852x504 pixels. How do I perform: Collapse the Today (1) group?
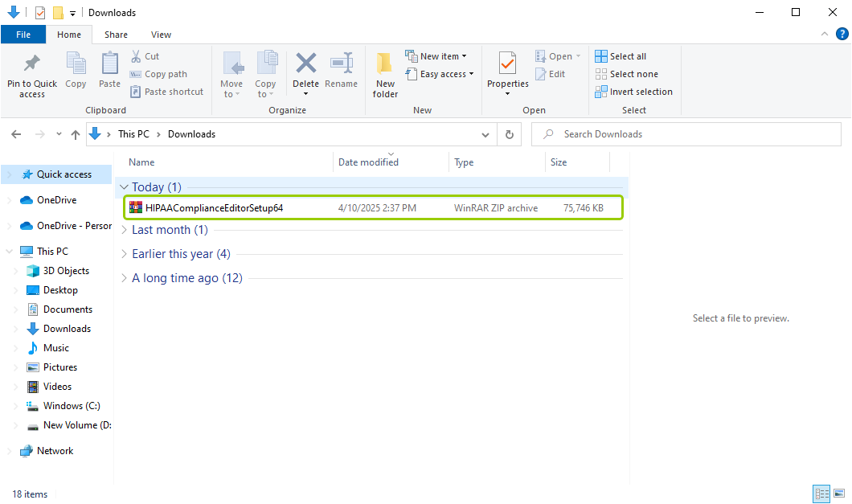point(124,187)
